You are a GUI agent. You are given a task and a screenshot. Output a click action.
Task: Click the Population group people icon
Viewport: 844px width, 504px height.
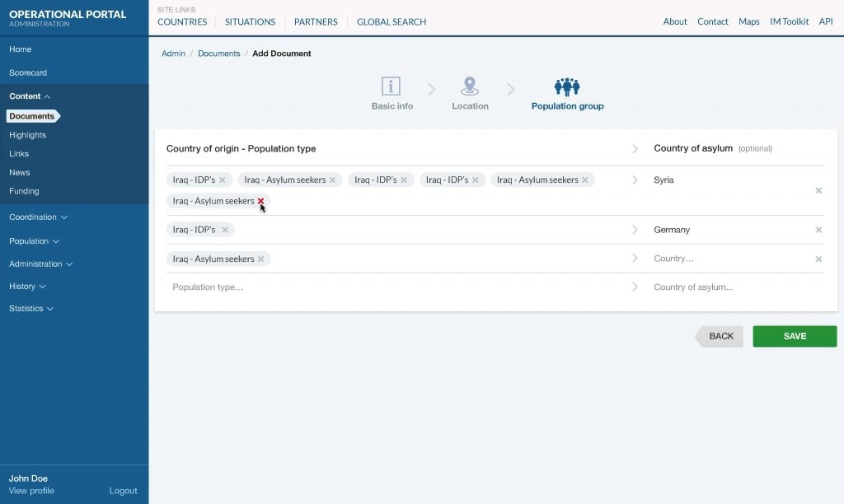[567, 87]
